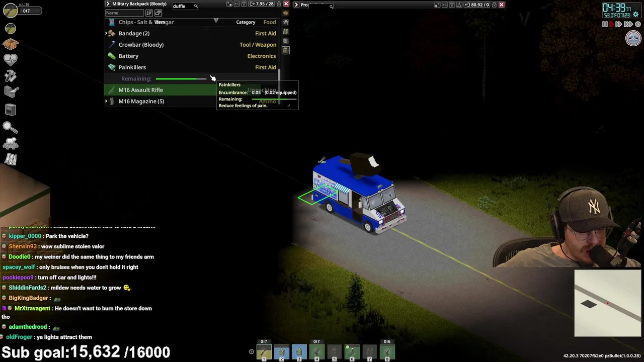Screen dimensions: 644x362
Task: Open the animal sheep icon in sidebar
Action: coord(11,143)
